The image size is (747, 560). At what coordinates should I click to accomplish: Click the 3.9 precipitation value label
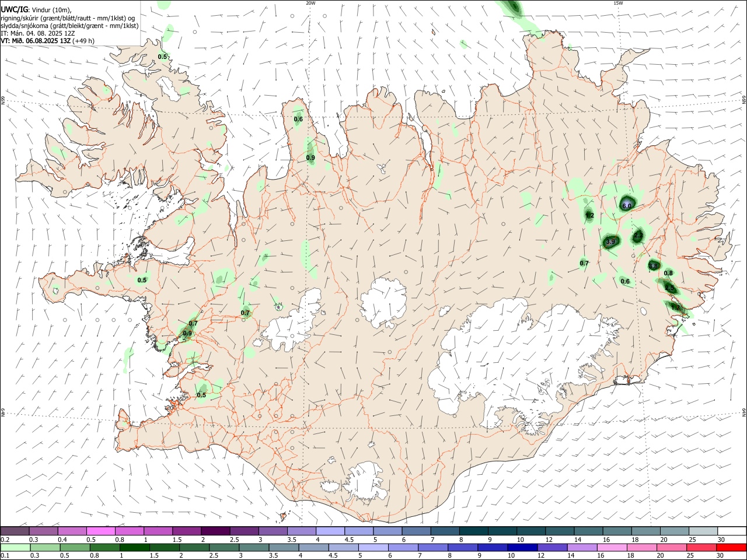click(x=610, y=242)
